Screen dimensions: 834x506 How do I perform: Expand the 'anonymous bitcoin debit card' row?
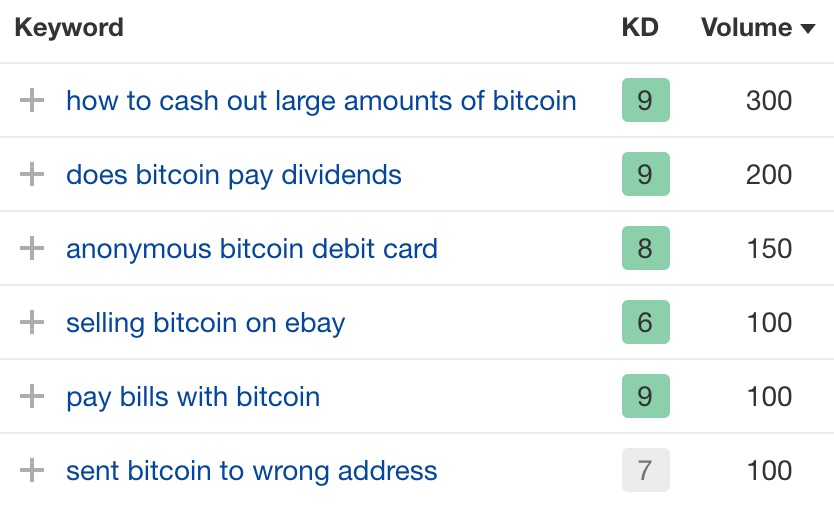(x=33, y=248)
